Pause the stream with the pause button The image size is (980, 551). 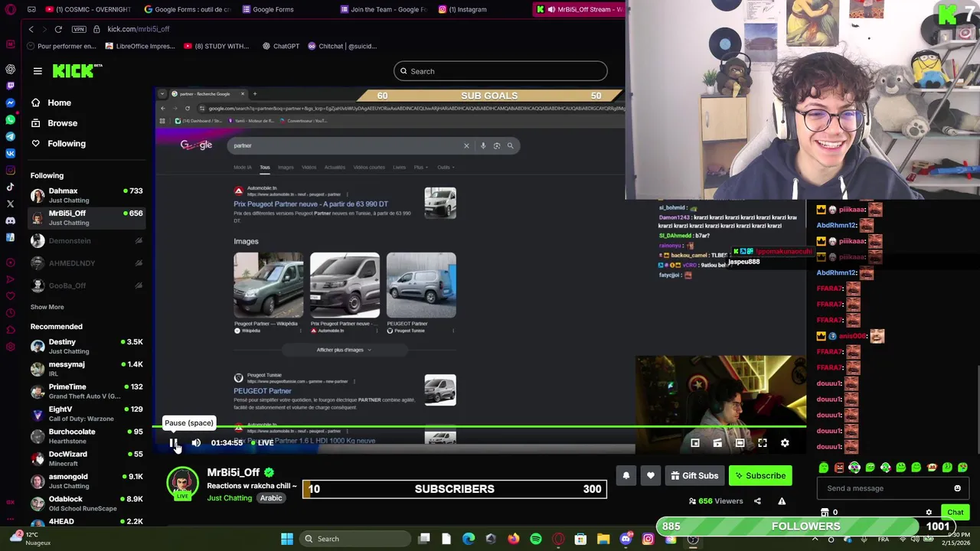tap(174, 443)
